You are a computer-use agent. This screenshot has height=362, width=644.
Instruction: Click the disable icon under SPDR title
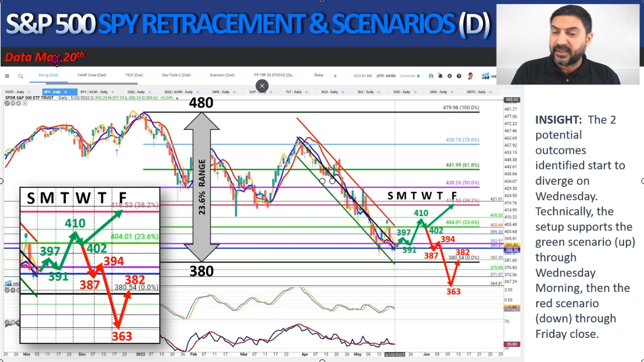point(7,104)
